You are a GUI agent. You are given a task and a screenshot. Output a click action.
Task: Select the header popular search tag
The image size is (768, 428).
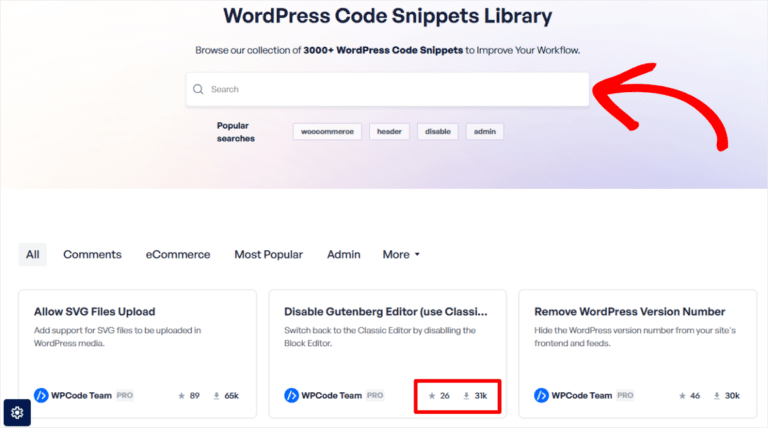click(x=389, y=131)
